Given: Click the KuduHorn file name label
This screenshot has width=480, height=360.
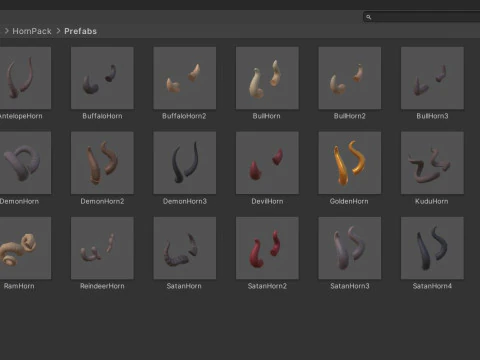Looking at the screenshot, I should tap(431, 201).
